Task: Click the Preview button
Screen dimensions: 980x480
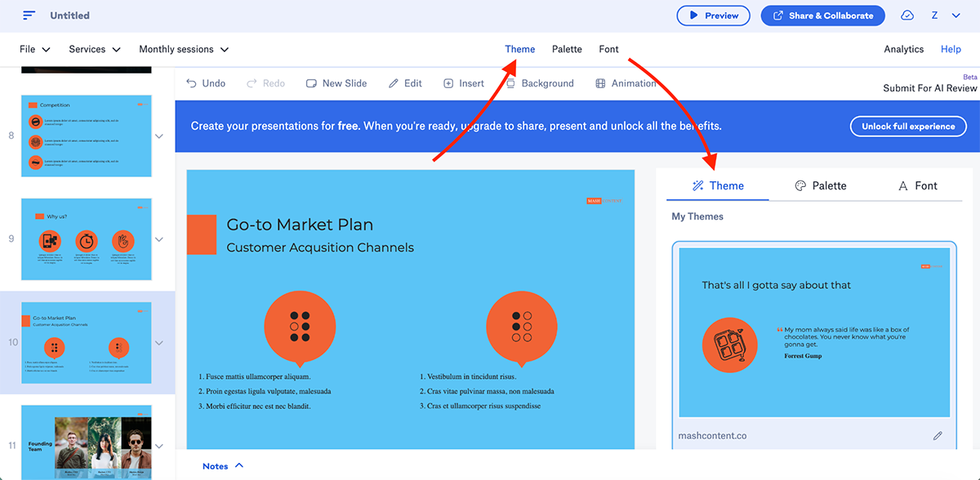Action: pyautogui.click(x=713, y=15)
